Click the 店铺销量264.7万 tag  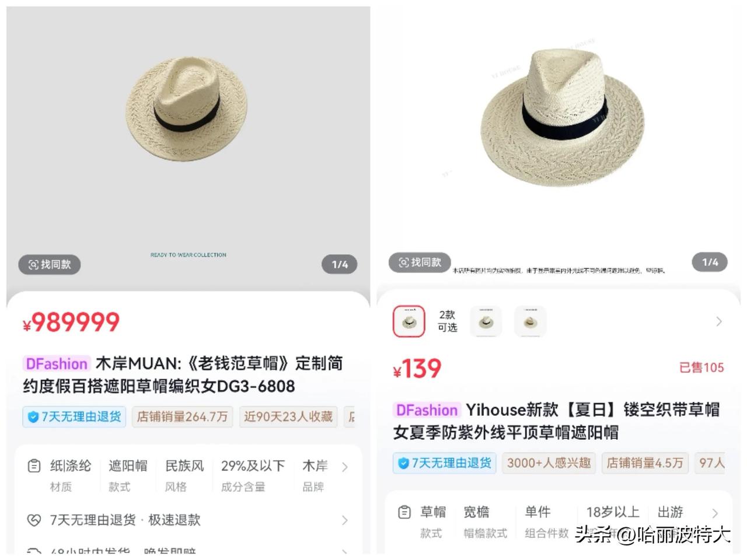182,416
